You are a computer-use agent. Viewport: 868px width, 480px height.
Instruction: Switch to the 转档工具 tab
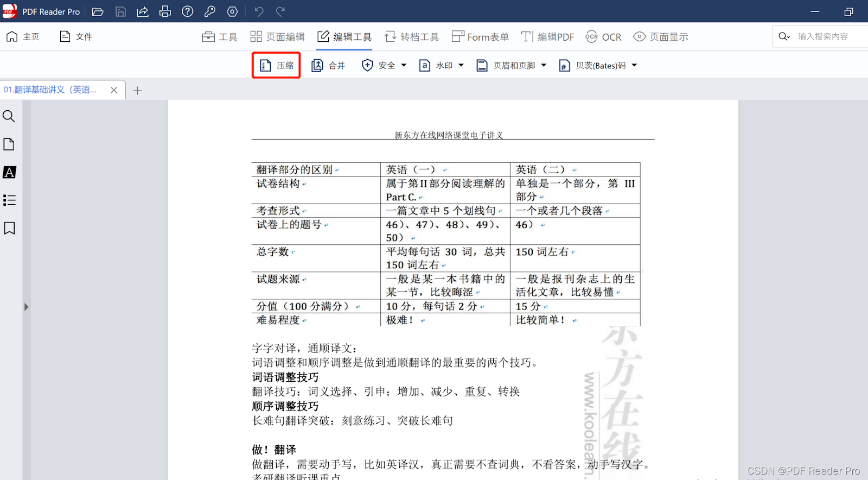[x=412, y=37]
